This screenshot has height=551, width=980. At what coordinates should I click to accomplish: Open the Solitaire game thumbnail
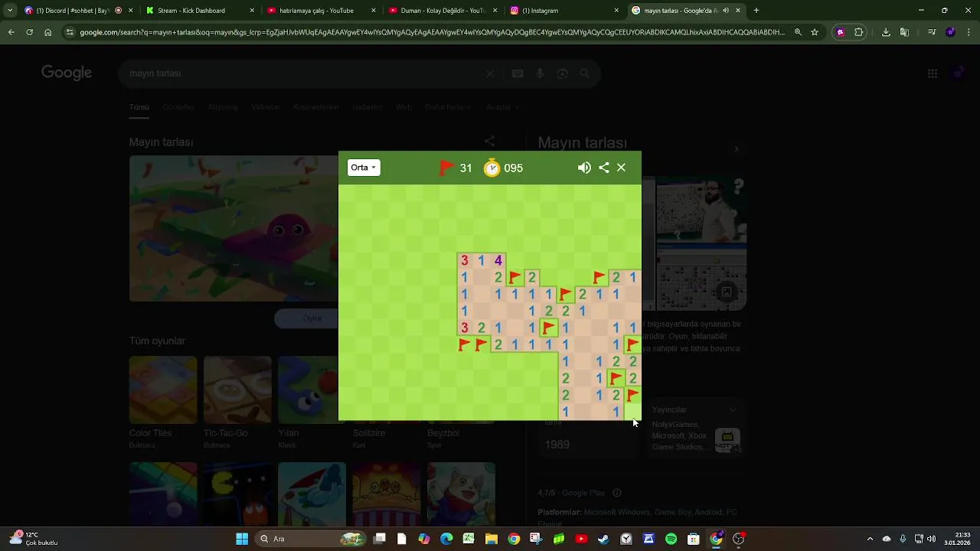coord(387,390)
